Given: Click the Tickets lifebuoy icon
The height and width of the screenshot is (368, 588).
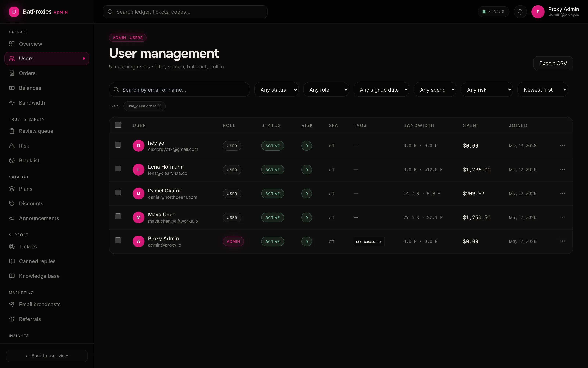Looking at the screenshot, I should [x=12, y=247].
